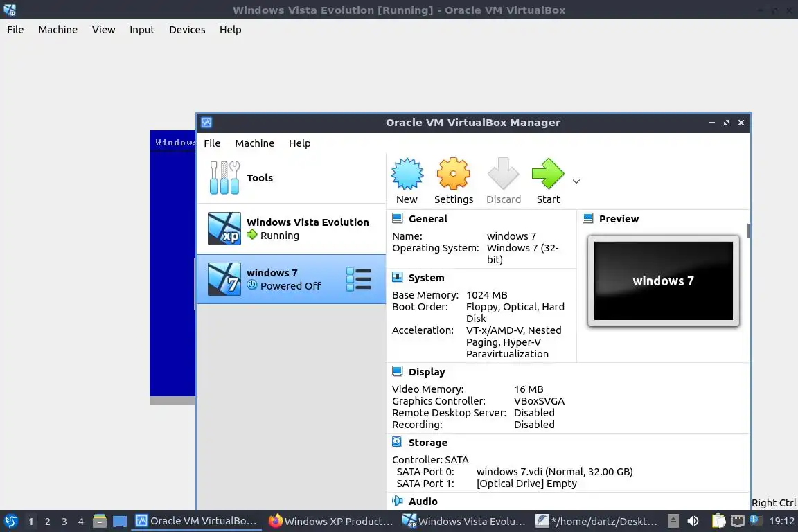Click the removable media eject tray icon
This screenshot has height=532, width=798.
pos(673,521)
